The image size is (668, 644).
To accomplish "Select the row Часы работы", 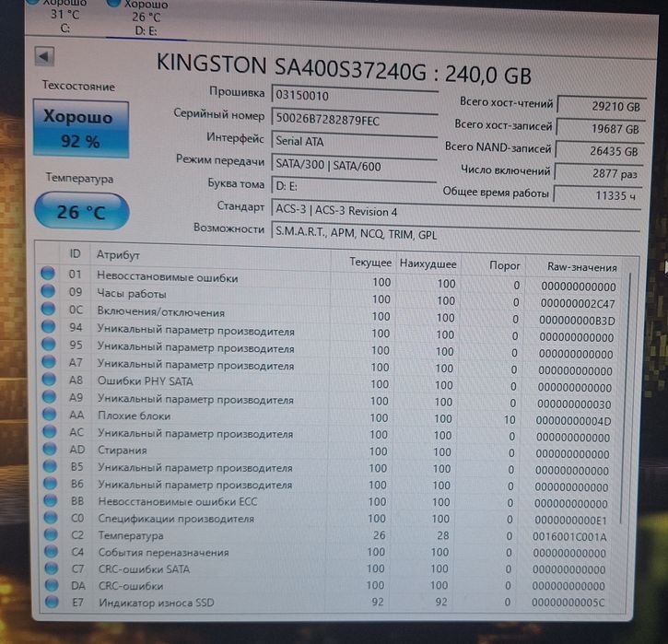I will pyautogui.click(x=330, y=297).
